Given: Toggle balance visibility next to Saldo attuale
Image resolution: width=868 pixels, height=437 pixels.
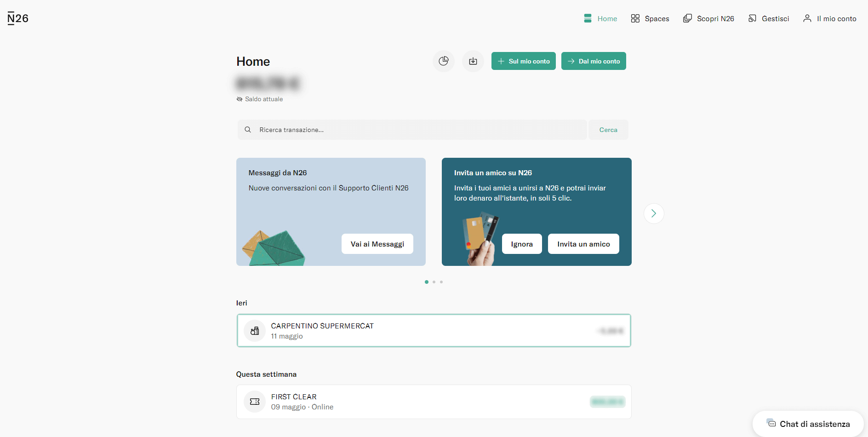Looking at the screenshot, I should pos(240,99).
